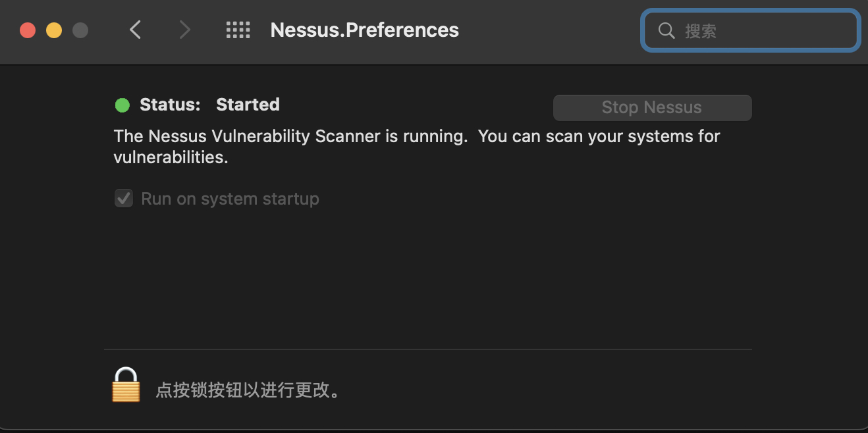The height and width of the screenshot is (433, 868).
Task: Click the Stop Nessus button
Action: click(x=651, y=107)
